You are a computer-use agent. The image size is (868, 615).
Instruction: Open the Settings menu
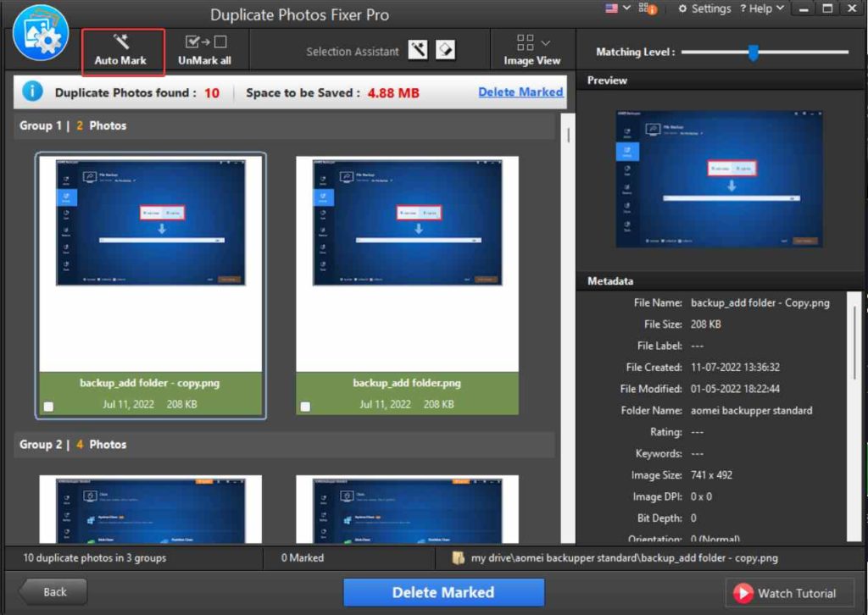tap(704, 8)
